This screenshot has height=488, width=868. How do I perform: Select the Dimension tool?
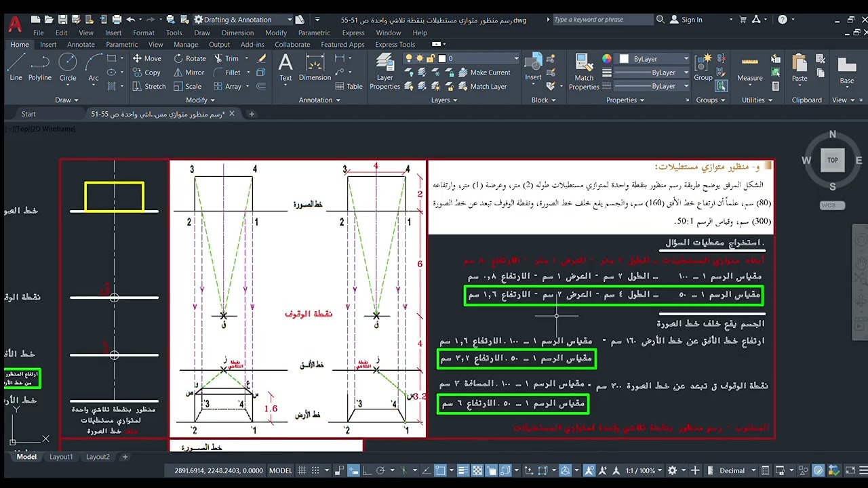[x=315, y=68]
